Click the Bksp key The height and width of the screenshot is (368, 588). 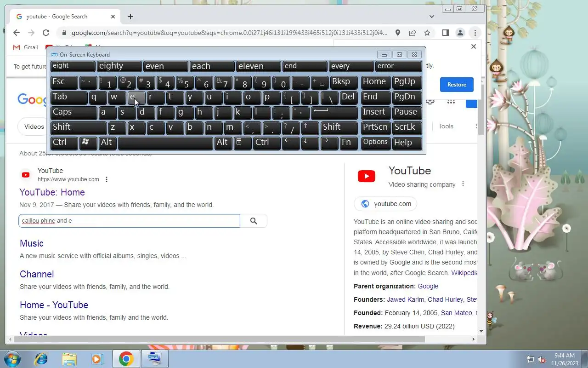click(344, 82)
